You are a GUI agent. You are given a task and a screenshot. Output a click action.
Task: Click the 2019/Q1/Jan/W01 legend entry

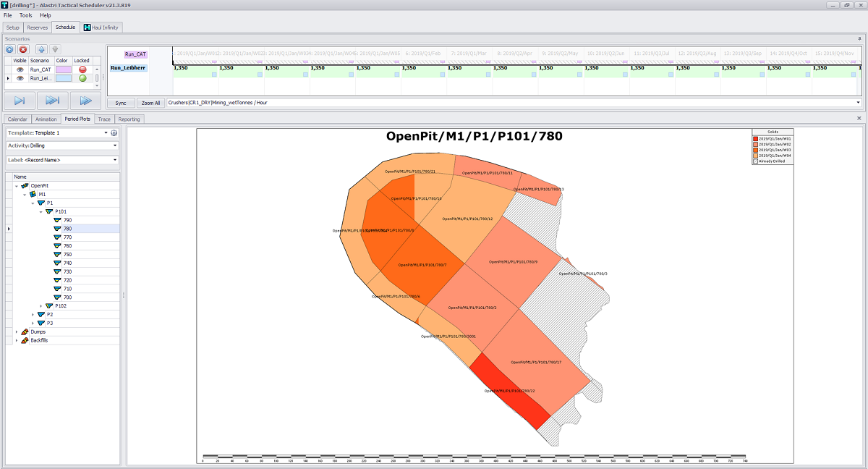click(773, 138)
